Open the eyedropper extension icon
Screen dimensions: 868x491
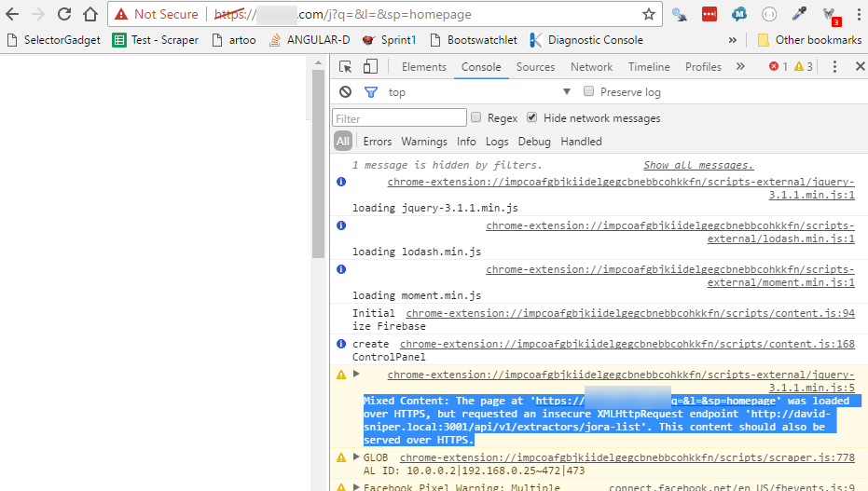pyautogui.click(x=799, y=14)
